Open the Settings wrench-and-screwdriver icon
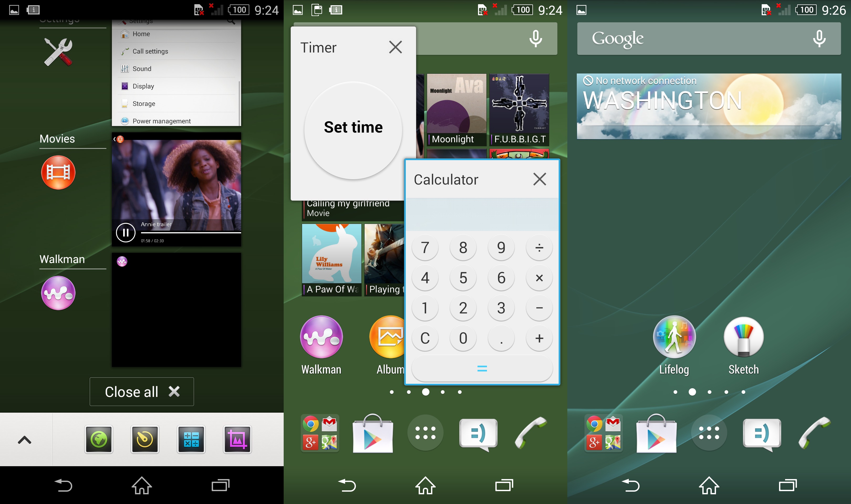This screenshot has width=851, height=504. [x=58, y=52]
